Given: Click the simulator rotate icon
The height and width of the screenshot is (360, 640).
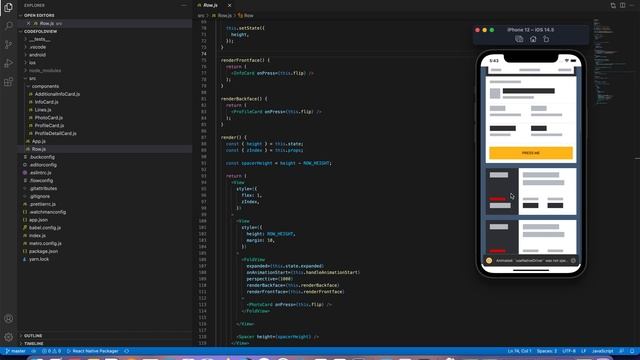Looking at the screenshot, I should [546, 39].
